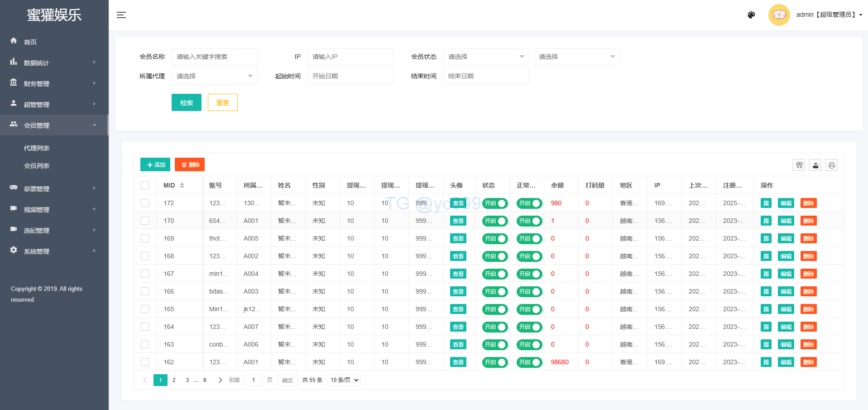The width and height of the screenshot is (868, 410).
Task: Tick the checkbox for member row 172
Action: click(145, 203)
